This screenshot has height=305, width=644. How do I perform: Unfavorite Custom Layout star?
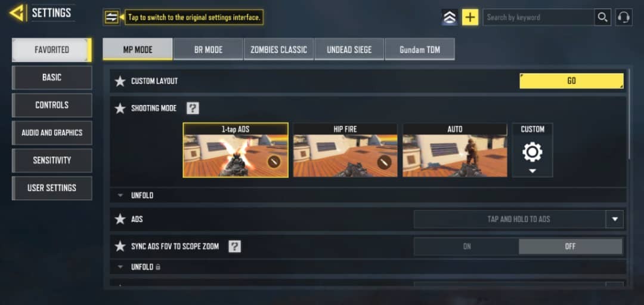pos(120,81)
